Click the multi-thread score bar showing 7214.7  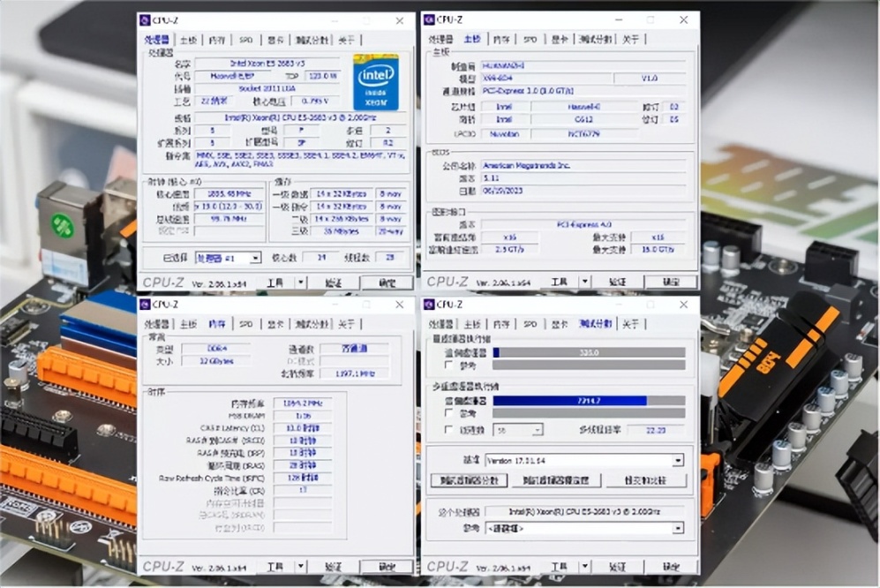(589, 401)
